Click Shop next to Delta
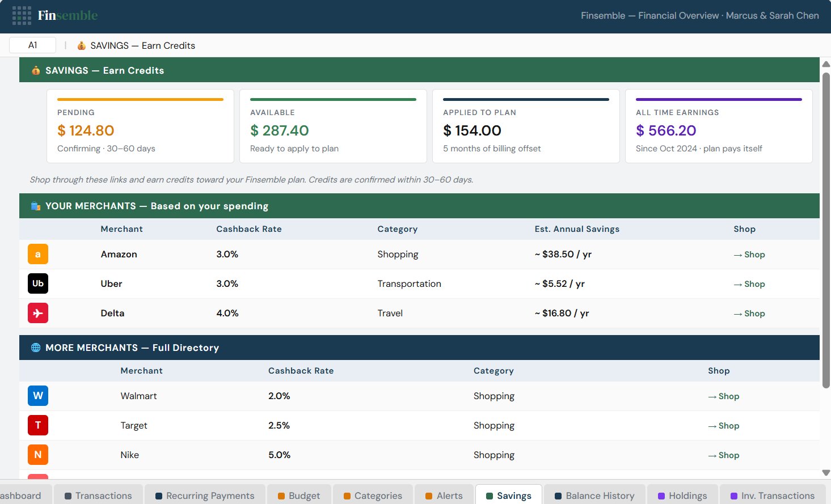 click(x=749, y=313)
